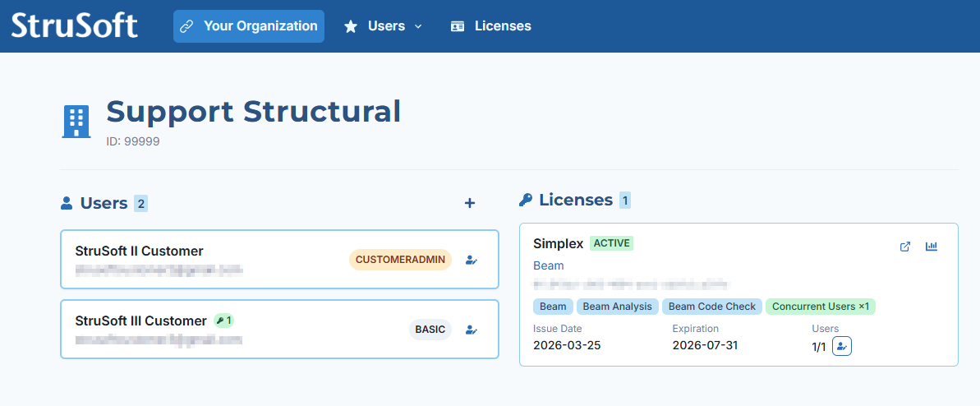Edit user StruSoft II Customer

[472, 260]
